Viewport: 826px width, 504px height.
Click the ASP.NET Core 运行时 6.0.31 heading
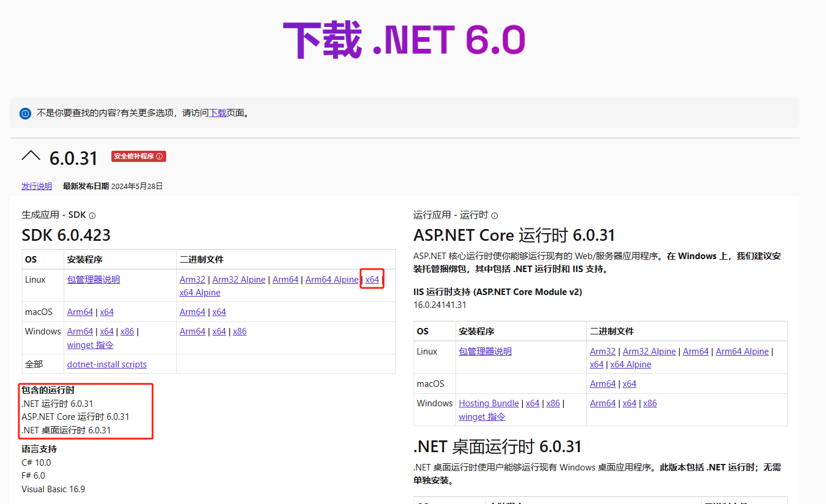(x=514, y=236)
